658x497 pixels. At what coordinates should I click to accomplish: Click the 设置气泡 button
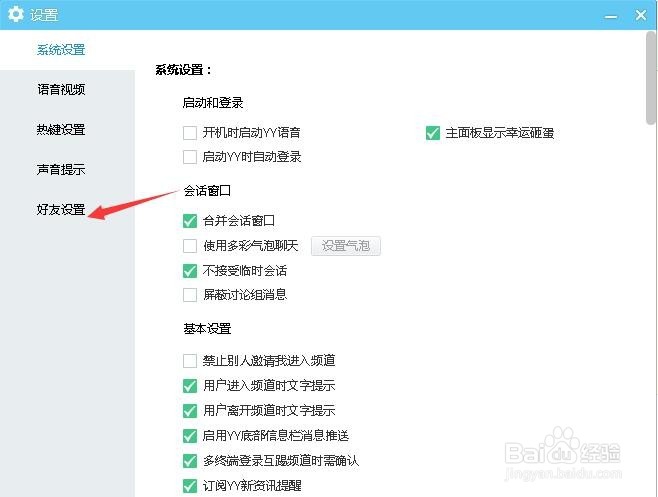(x=346, y=246)
